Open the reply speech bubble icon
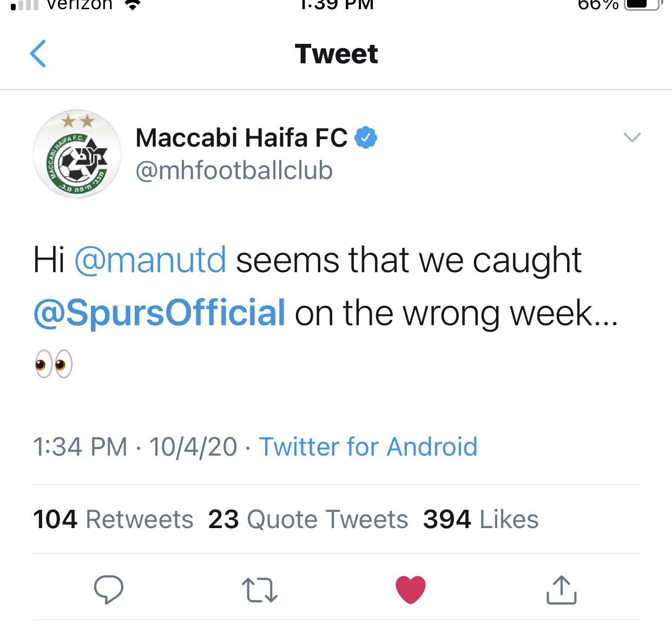 coord(109,589)
